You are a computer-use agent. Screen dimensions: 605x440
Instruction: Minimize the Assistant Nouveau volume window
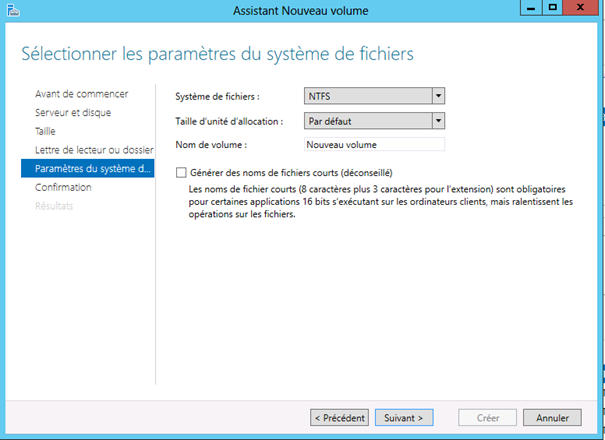tap(527, 9)
